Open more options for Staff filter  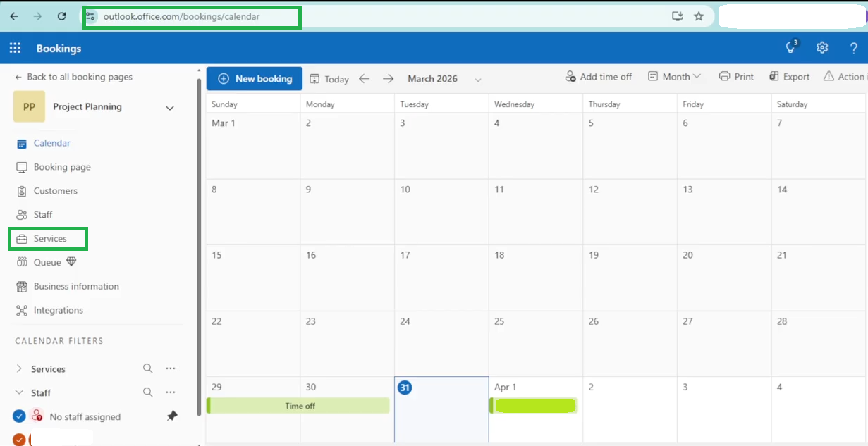[x=171, y=392]
